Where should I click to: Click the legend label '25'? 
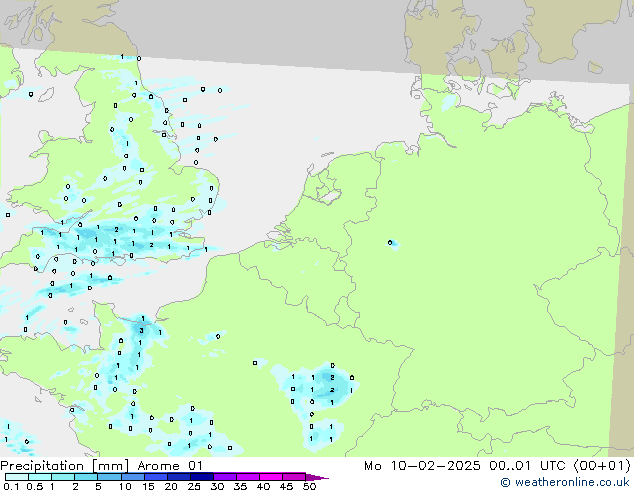[x=194, y=486]
